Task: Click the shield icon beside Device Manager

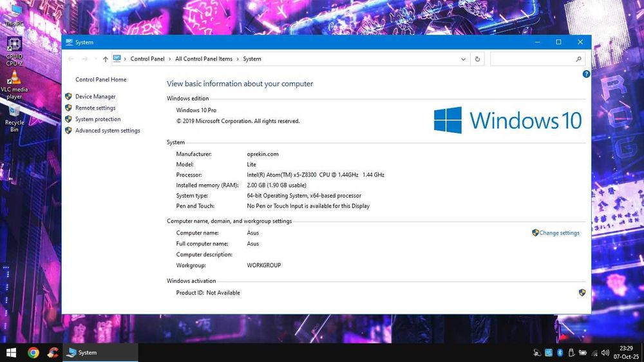Action: 69,97
